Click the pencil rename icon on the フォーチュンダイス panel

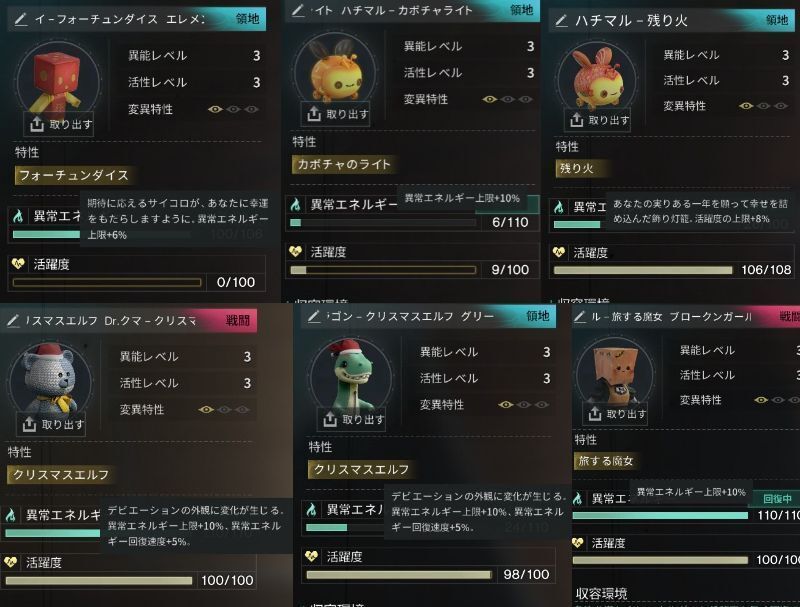[20, 19]
